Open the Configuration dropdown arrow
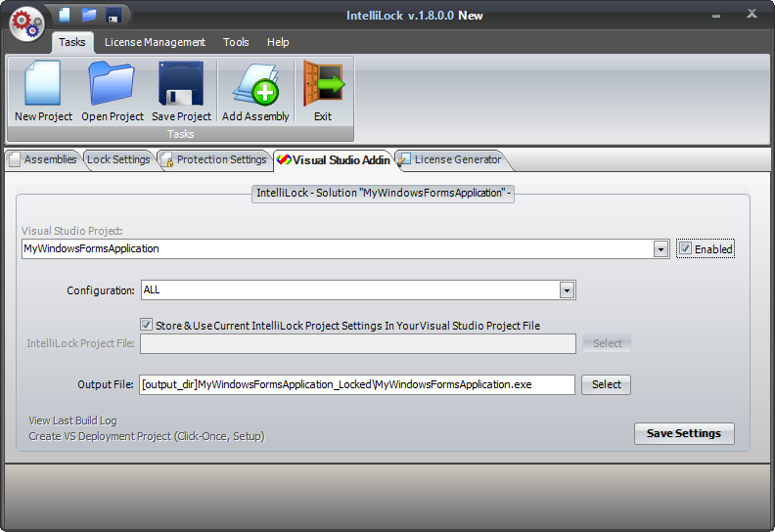775x532 pixels. [x=567, y=290]
